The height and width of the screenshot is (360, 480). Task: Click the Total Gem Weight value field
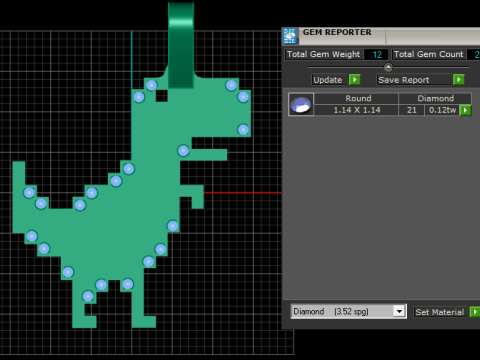click(x=376, y=54)
